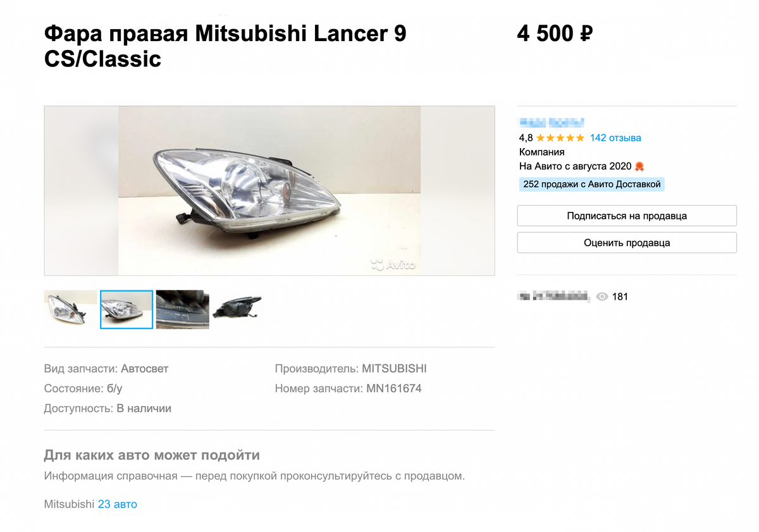
Task: Expand the 23 авто compatibility list
Action: (x=118, y=504)
